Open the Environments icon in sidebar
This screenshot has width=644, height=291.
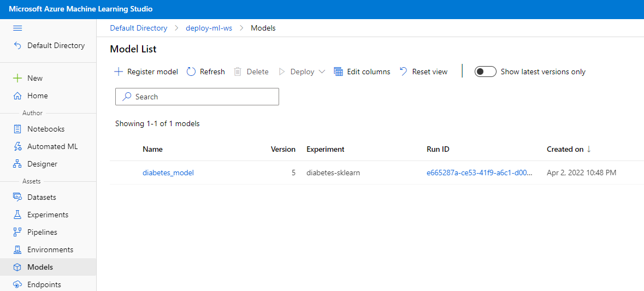tap(17, 250)
